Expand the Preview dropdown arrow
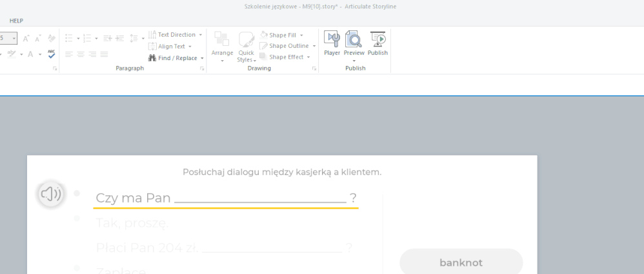644x274 pixels. tap(354, 61)
